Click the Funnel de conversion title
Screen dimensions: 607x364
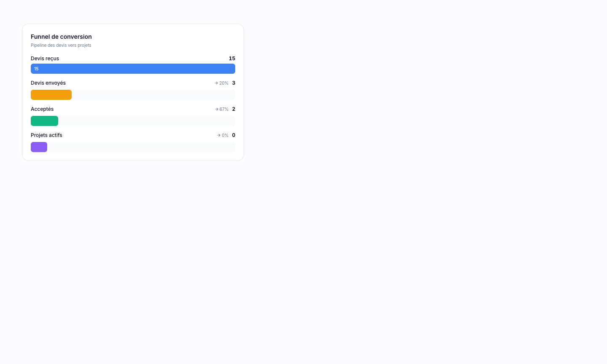pos(61,37)
